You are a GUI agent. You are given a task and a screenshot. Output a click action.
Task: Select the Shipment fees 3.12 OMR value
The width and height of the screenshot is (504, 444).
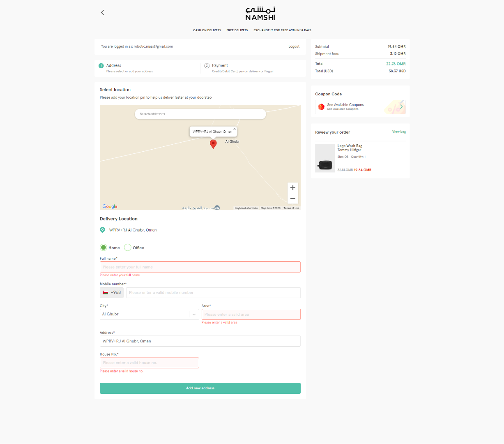(398, 54)
